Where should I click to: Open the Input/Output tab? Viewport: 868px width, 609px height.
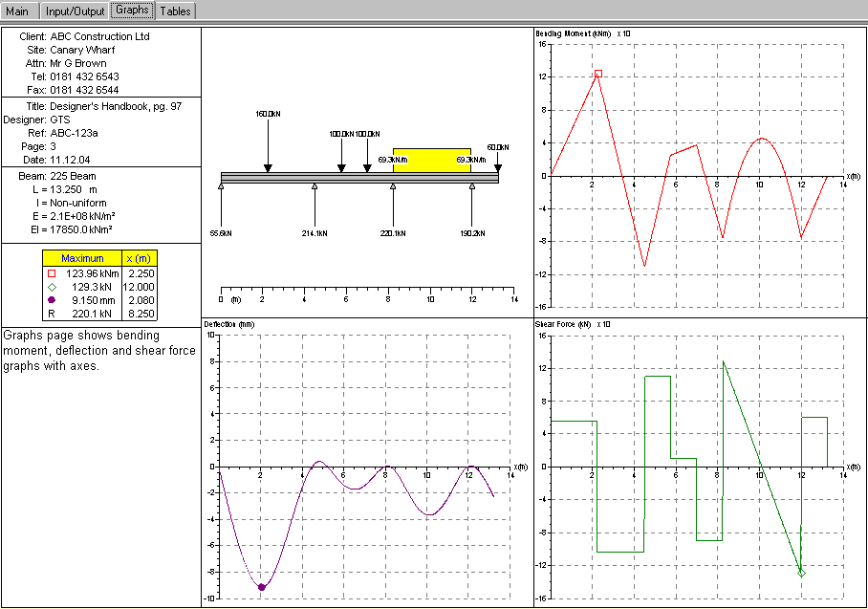(76, 11)
